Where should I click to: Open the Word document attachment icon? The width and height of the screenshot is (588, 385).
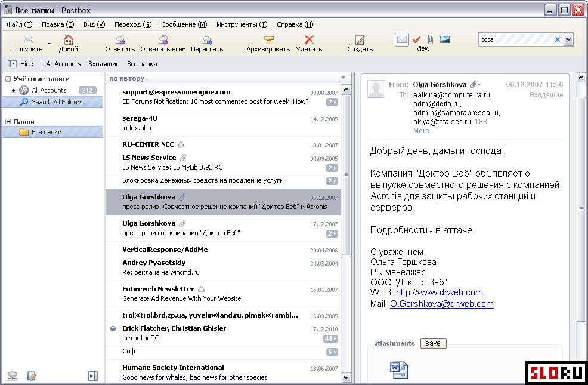pos(398,370)
